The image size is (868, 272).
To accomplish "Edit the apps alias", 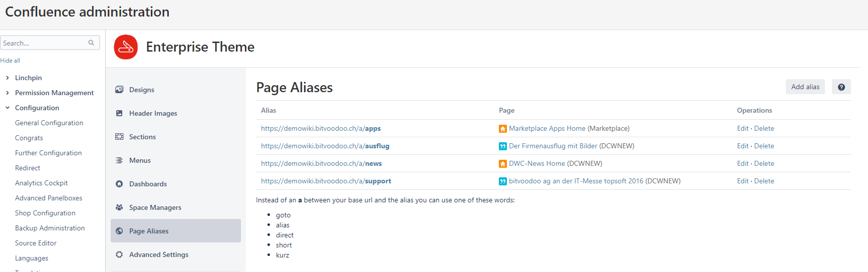I will coord(742,128).
